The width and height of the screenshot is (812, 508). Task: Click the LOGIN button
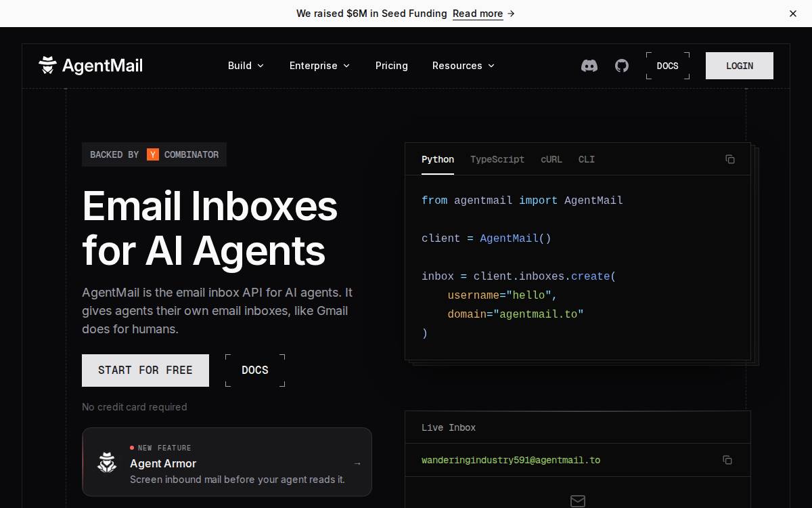coord(740,66)
